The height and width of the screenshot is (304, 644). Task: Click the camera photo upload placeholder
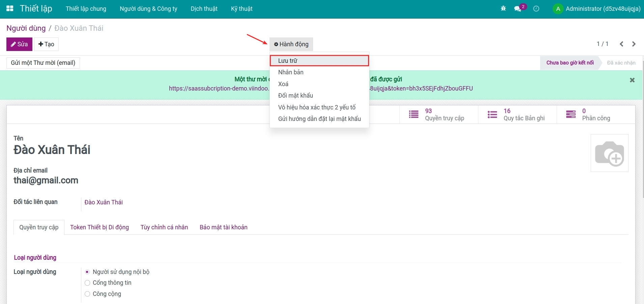click(610, 153)
